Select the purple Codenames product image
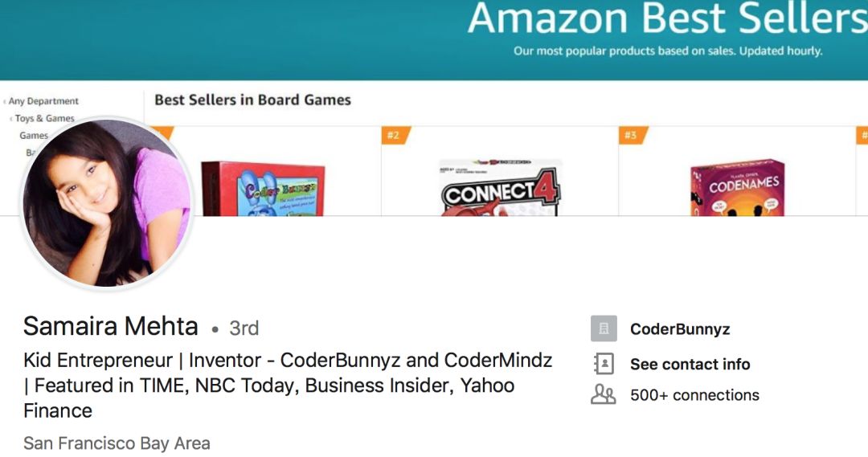Viewport: 868px width, 457px height. point(737,189)
